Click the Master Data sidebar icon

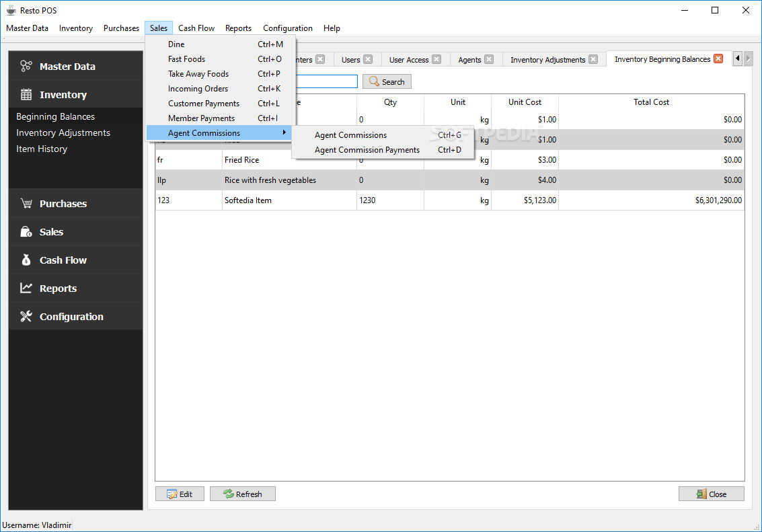26,66
